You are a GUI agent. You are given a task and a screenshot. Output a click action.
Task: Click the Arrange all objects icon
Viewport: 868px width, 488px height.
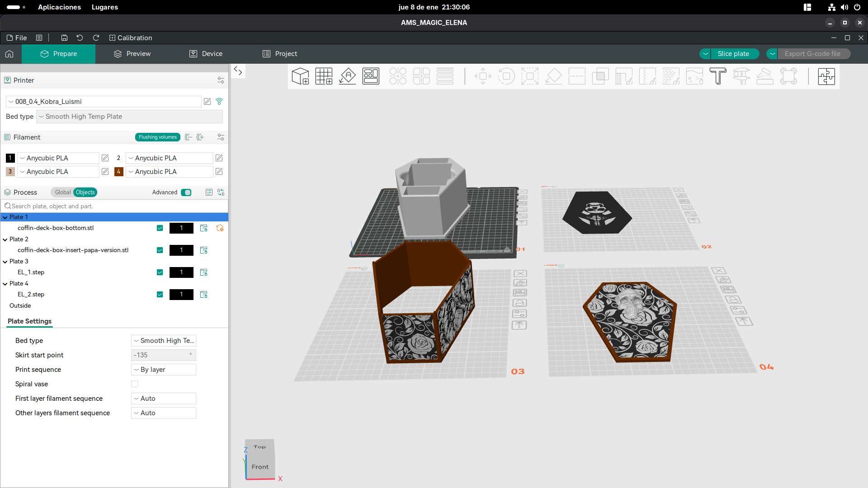click(x=371, y=76)
